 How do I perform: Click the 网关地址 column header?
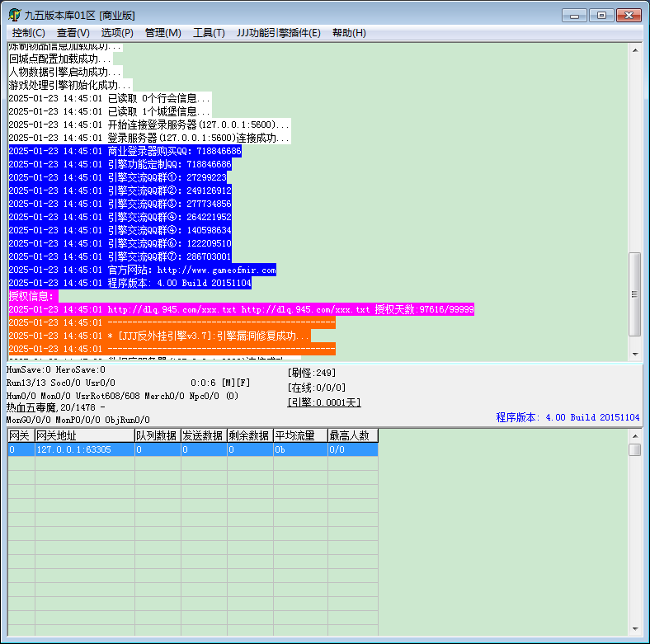pos(85,435)
